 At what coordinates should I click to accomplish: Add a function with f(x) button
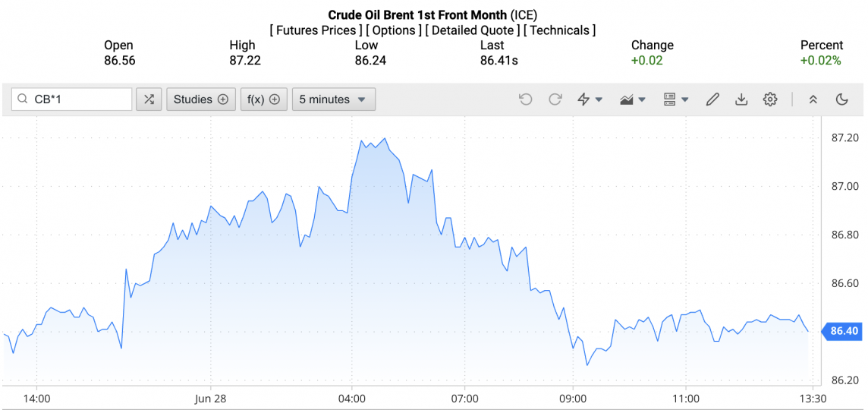pyautogui.click(x=263, y=99)
